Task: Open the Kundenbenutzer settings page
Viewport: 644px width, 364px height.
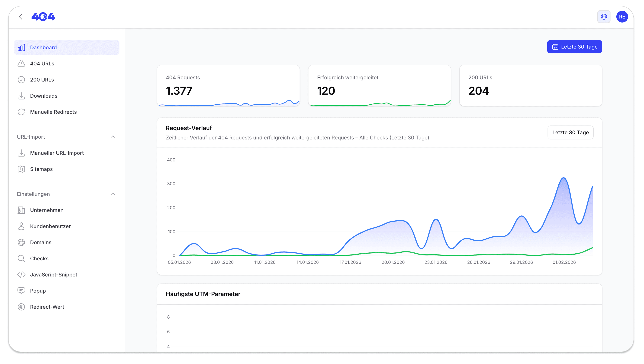Action: 50,226
